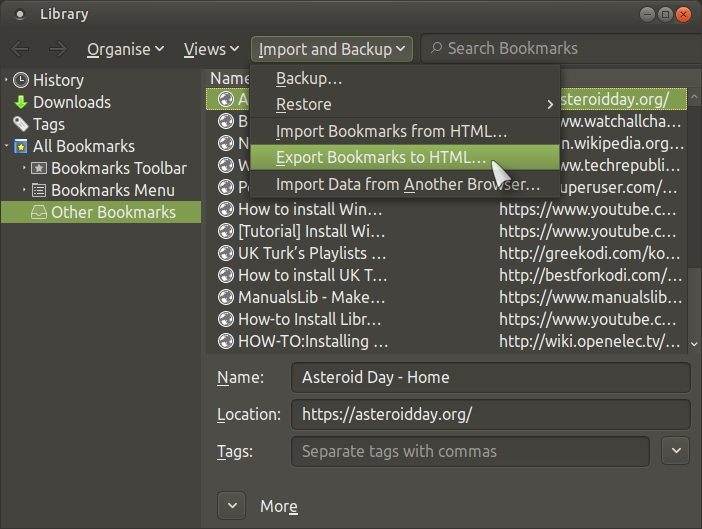
Task: Select the Other Bookmarks tray item
Action: [x=101, y=212]
